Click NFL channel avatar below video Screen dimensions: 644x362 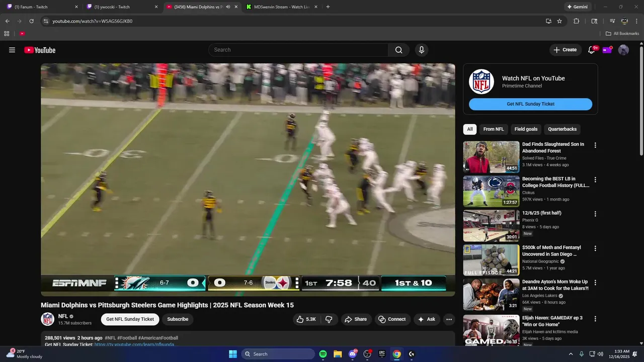tap(48, 319)
